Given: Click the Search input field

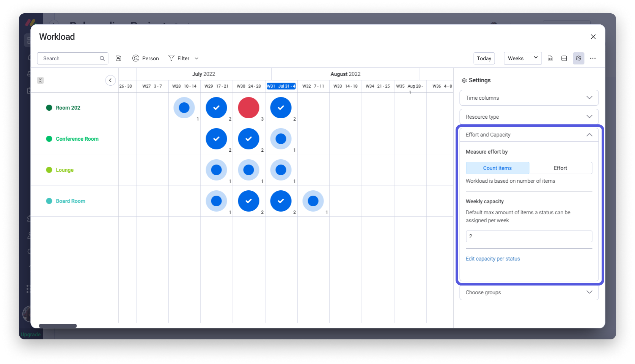Looking at the screenshot, I should coord(72,58).
